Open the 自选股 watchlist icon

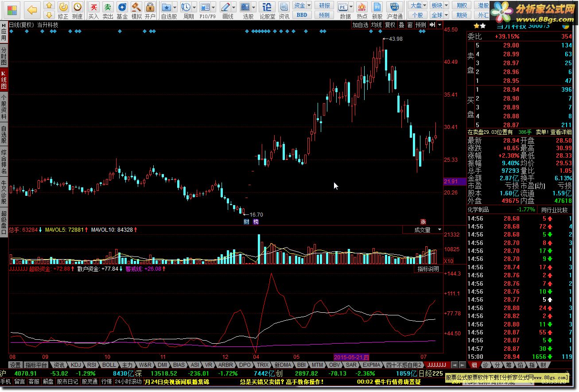pyautogui.click(x=167, y=7)
